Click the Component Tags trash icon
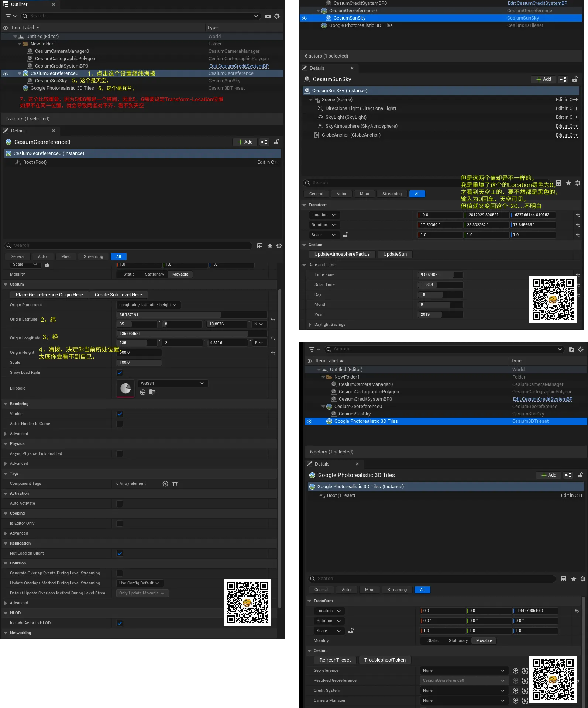 (x=175, y=484)
